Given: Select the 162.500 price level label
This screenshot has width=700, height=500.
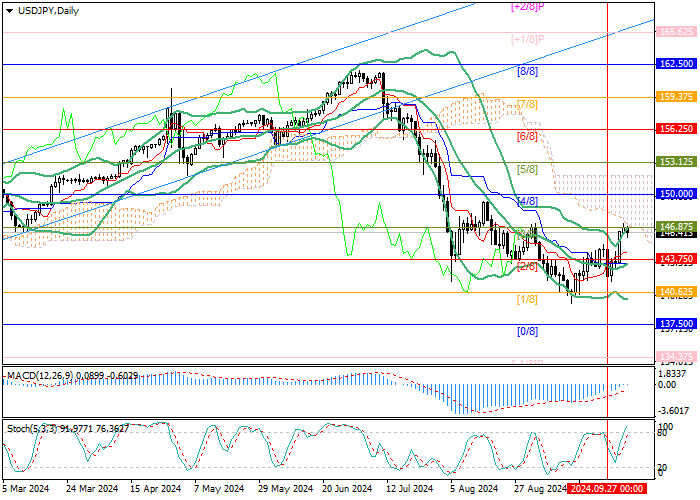Looking at the screenshot, I should 676,64.
